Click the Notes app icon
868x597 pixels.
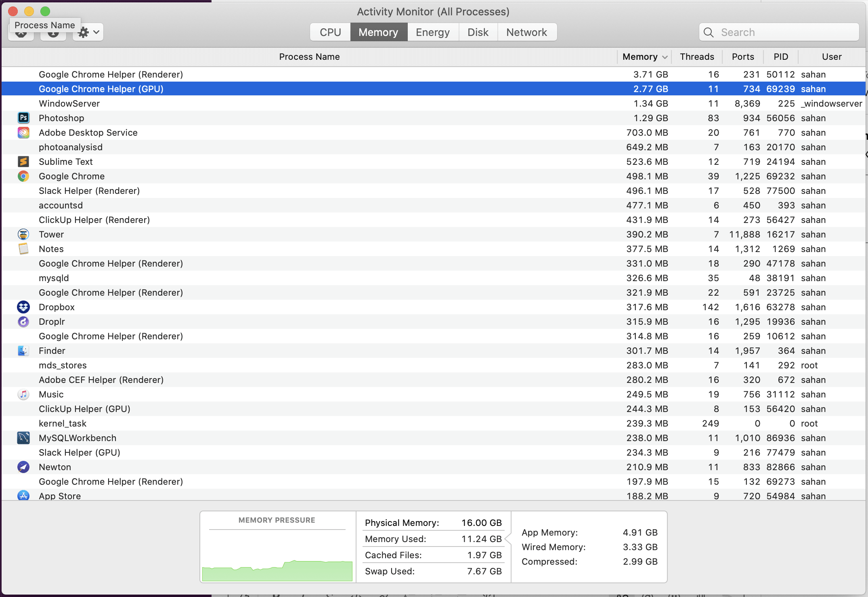click(23, 249)
